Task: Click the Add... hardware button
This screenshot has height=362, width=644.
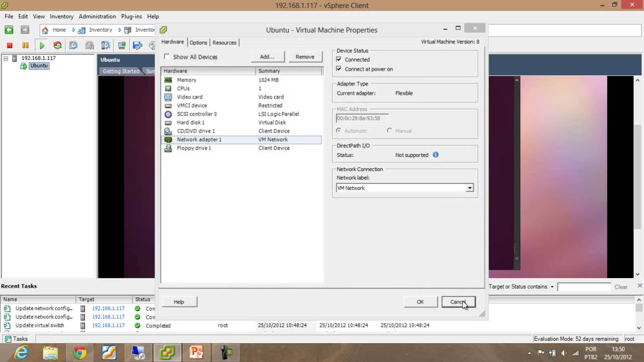Action: [x=267, y=57]
